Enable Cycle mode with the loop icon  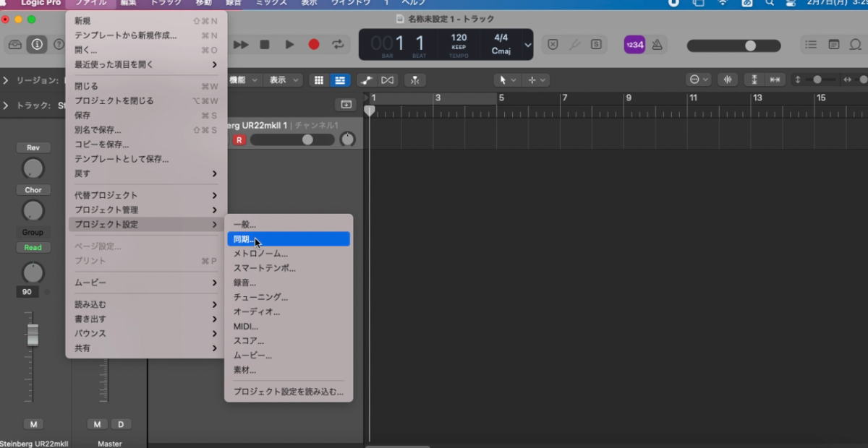337,45
